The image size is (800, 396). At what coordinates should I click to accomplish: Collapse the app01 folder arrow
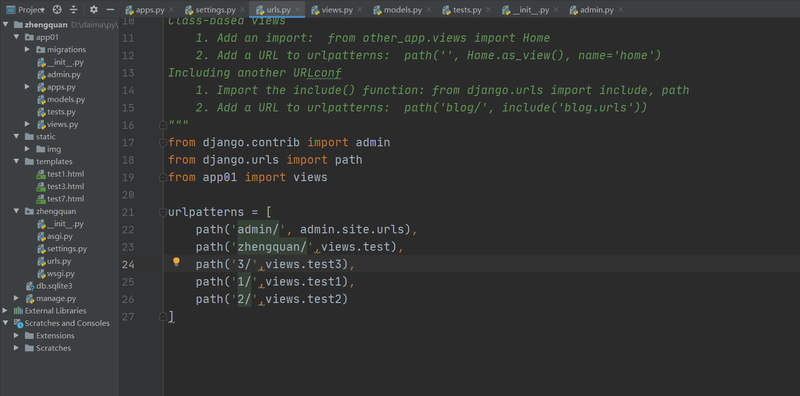click(17, 37)
